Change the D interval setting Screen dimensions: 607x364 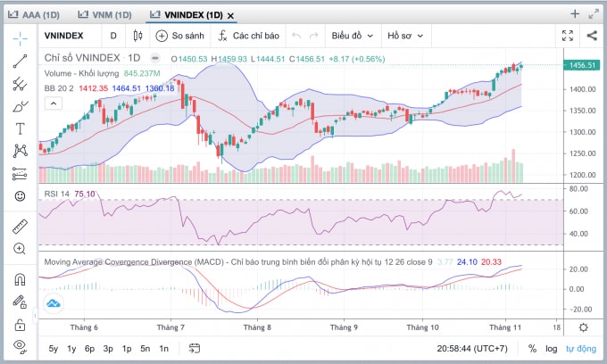(x=113, y=36)
